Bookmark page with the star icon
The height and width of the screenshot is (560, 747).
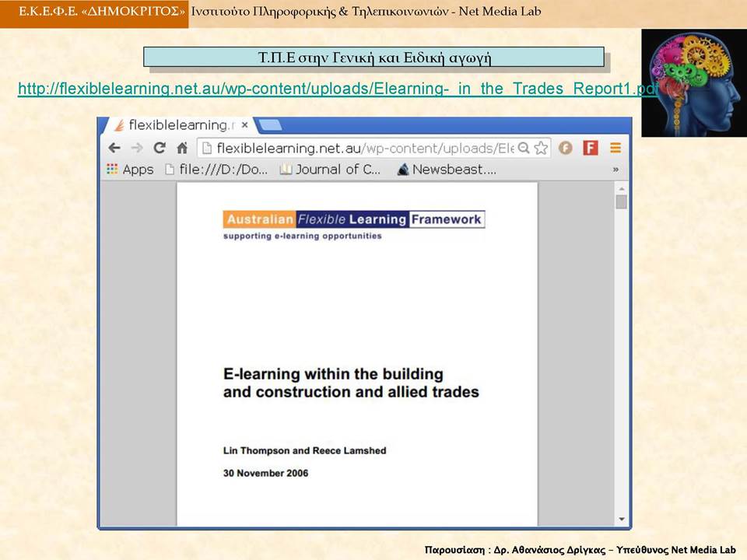[541, 148]
